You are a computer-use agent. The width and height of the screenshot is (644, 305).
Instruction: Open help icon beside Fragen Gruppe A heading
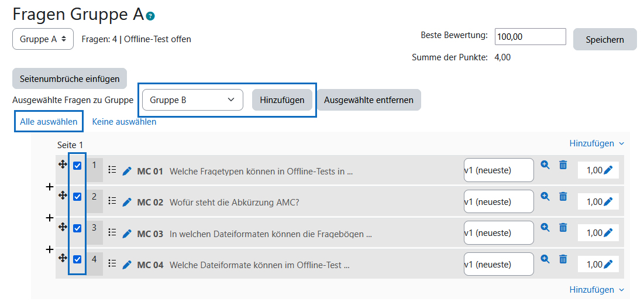pyautogui.click(x=151, y=16)
